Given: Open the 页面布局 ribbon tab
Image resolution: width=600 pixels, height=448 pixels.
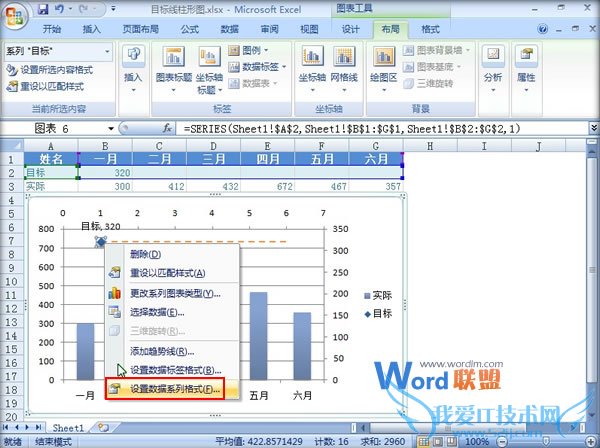Looking at the screenshot, I should [140, 29].
